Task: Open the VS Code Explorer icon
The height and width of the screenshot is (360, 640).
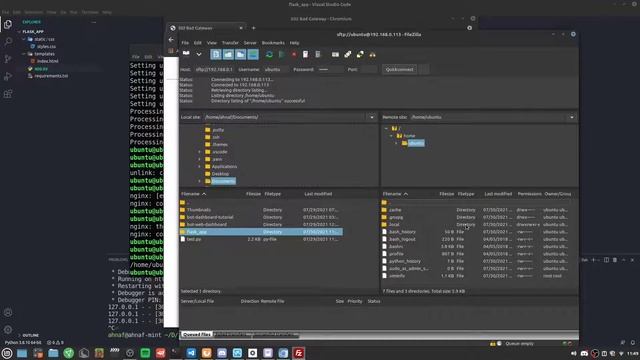Action: [8, 24]
